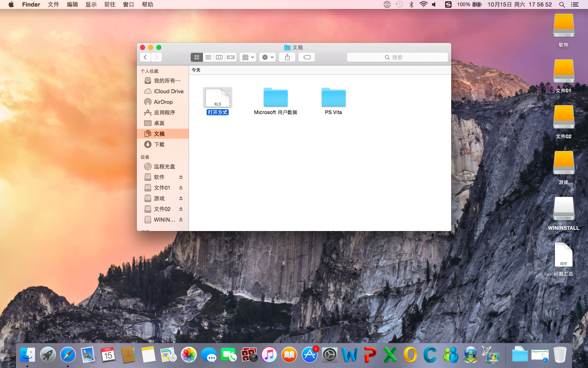Screen dimensions: 588x368
Task: Open System Preferences from the Dock
Action: [330, 355]
